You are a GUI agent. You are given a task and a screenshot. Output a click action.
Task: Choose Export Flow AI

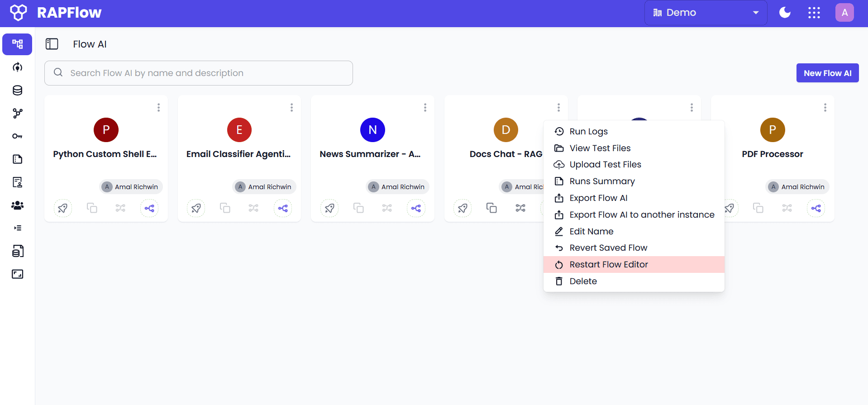pos(634,198)
